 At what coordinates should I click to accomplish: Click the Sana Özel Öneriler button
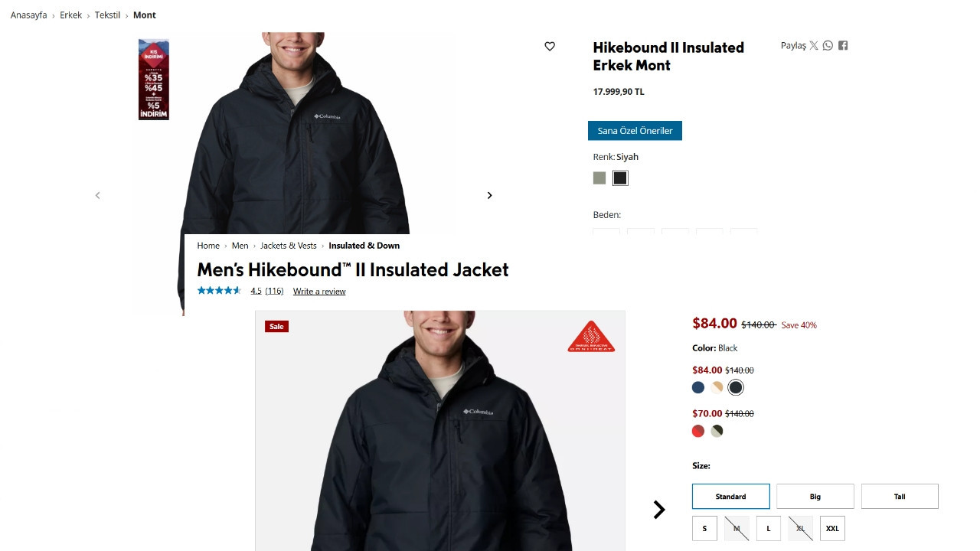(x=635, y=131)
